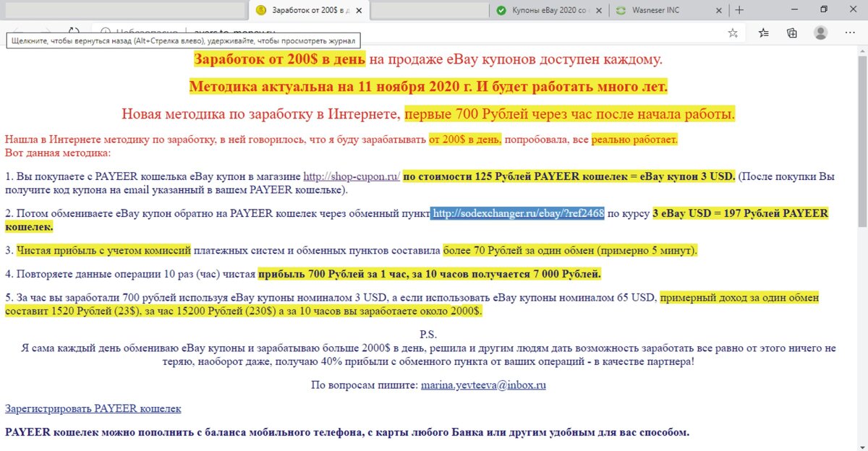Click the coin favicon of the Заработок tab

261,10
